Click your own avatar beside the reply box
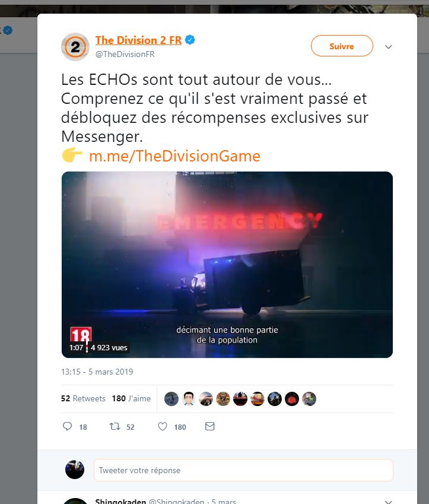Viewport: 429px width, 504px height. click(75, 470)
